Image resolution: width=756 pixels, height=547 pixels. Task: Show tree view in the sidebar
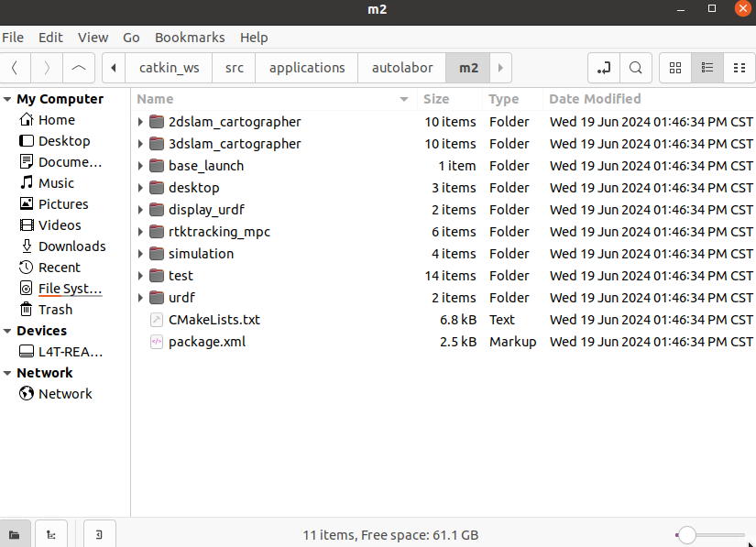(x=55, y=534)
